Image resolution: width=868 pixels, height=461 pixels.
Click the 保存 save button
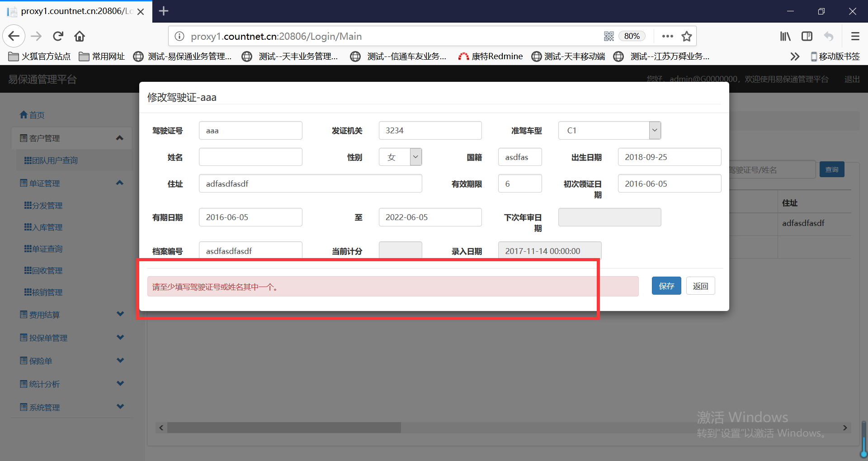tap(666, 286)
